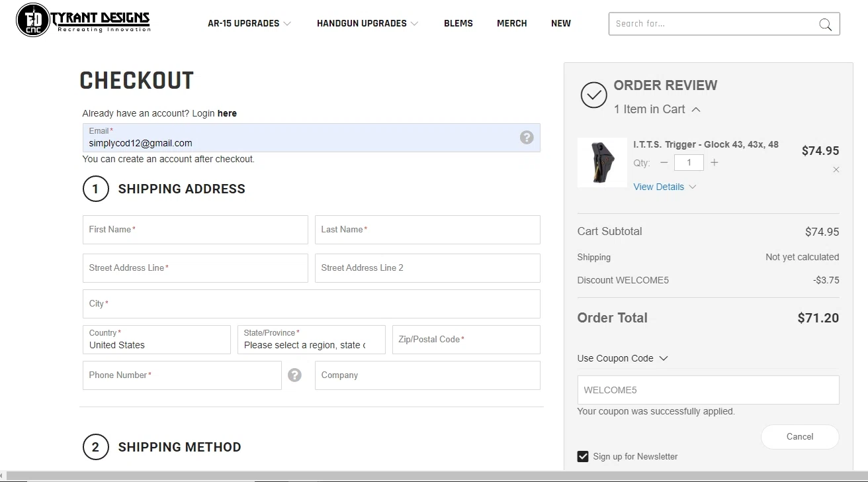The image size is (868, 482).
Task: Click the login 'here' link
Action: coord(227,113)
